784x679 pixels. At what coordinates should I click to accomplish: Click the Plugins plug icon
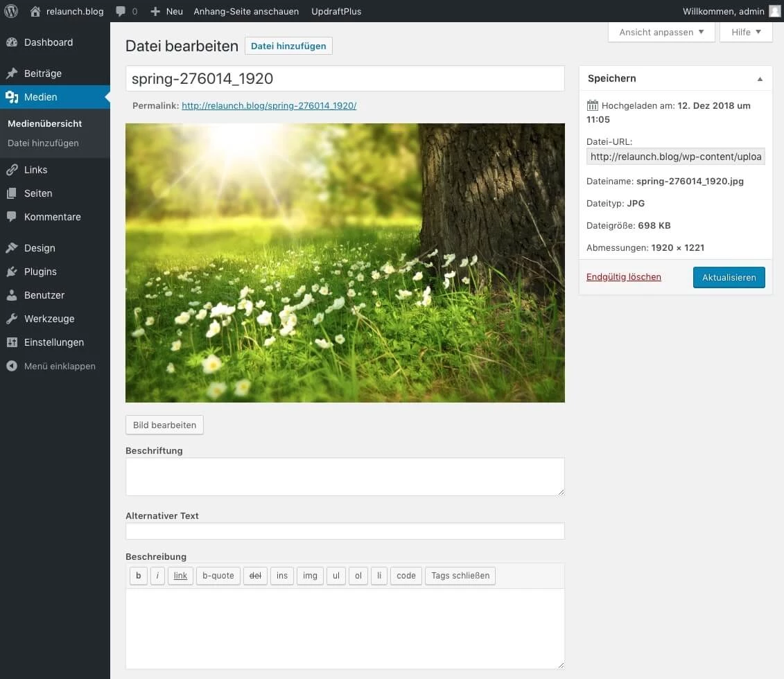[x=12, y=272]
